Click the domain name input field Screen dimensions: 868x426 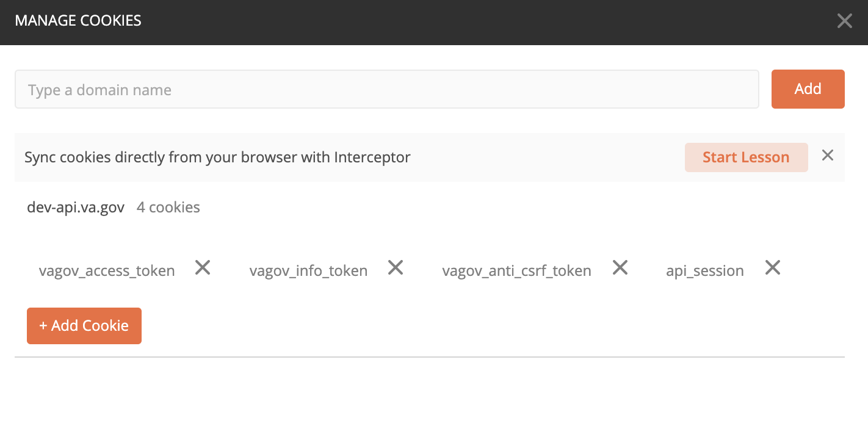387,89
